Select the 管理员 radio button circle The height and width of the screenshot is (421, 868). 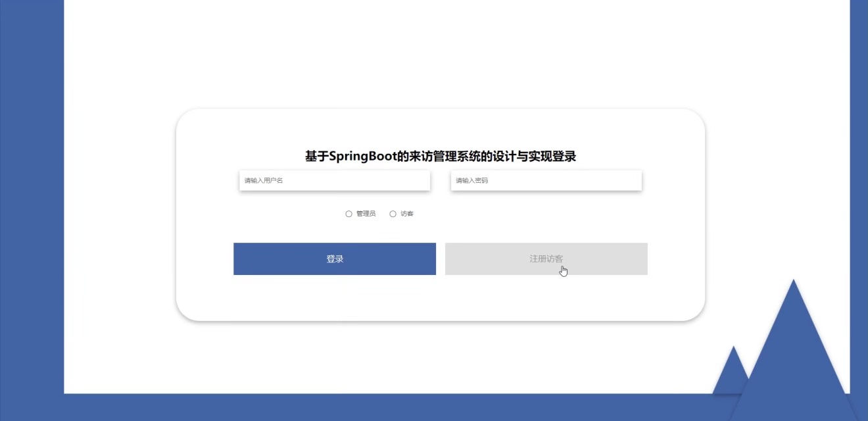[x=349, y=214]
